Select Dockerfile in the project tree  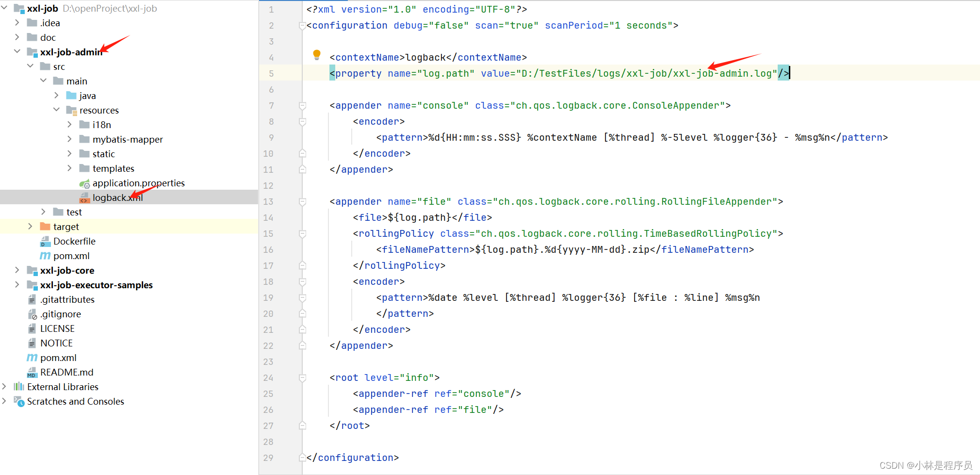[x=74, y=241]
